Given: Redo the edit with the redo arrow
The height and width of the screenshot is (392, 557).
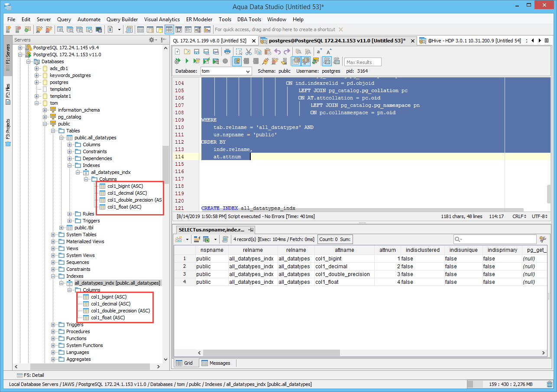Looking at the screenshot, I should click(x=287, y=51).
